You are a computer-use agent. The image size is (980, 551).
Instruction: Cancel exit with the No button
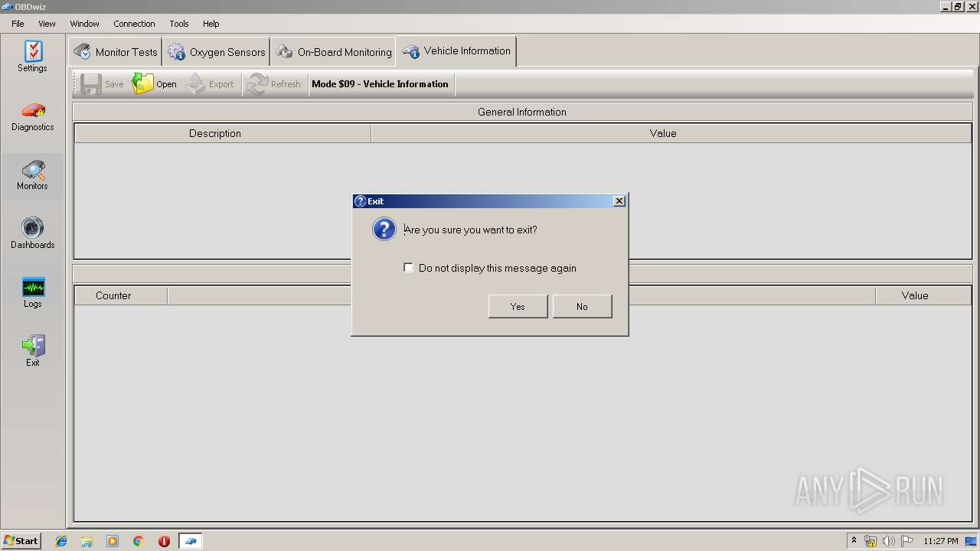[582, 306]
